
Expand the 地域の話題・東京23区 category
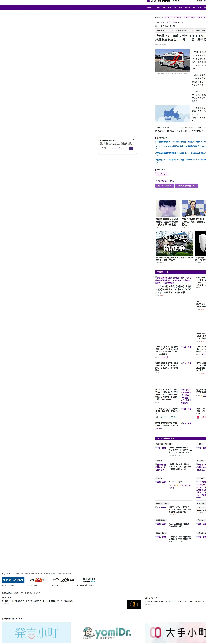(164, 444)
